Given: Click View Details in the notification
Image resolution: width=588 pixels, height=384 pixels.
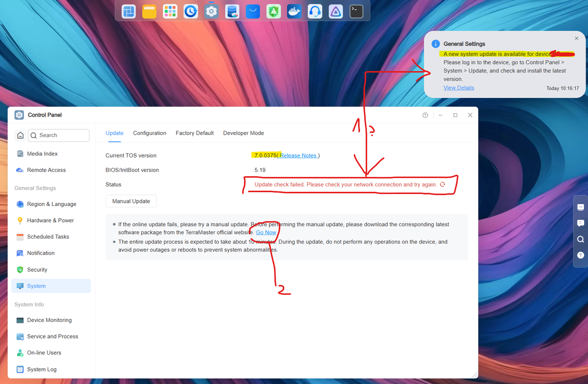Looking at the screenshot, I should [x=459, y=88].
